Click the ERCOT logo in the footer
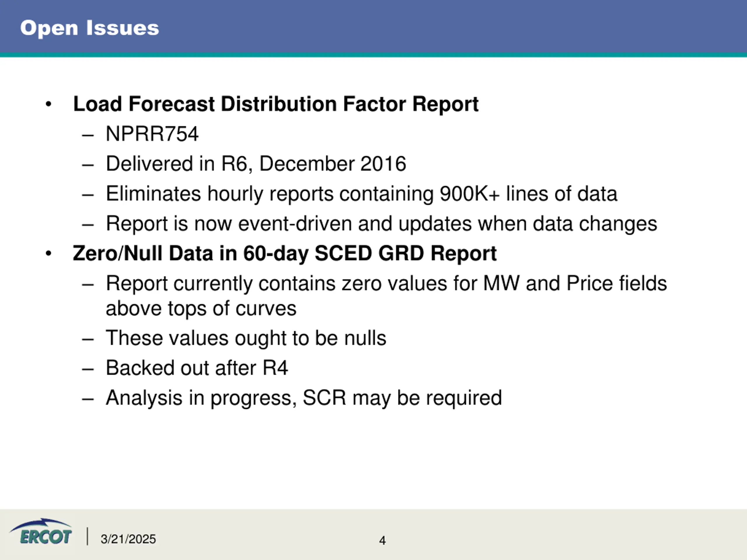This screenshot has width=747, height=560. pos(41,532)
